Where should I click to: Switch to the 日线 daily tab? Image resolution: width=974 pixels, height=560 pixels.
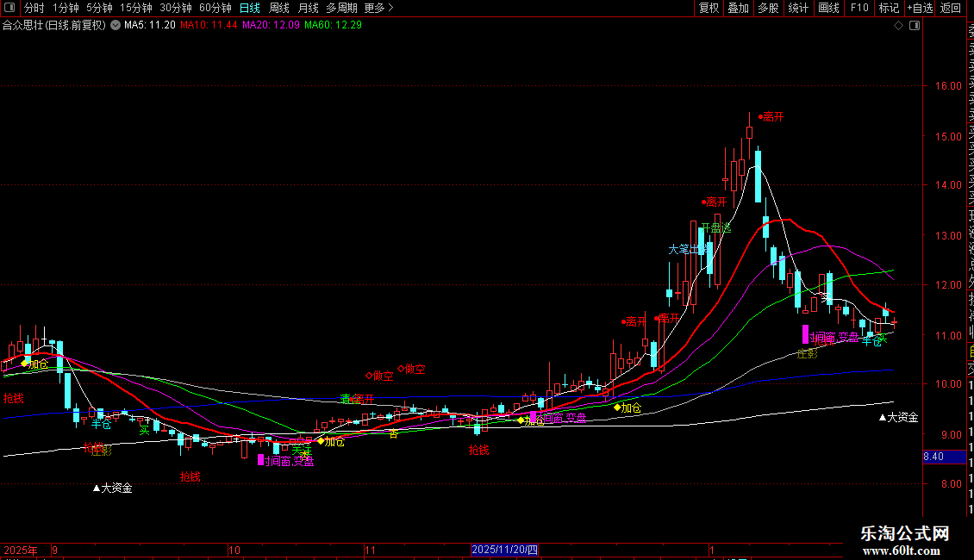(x=250, y=8)
